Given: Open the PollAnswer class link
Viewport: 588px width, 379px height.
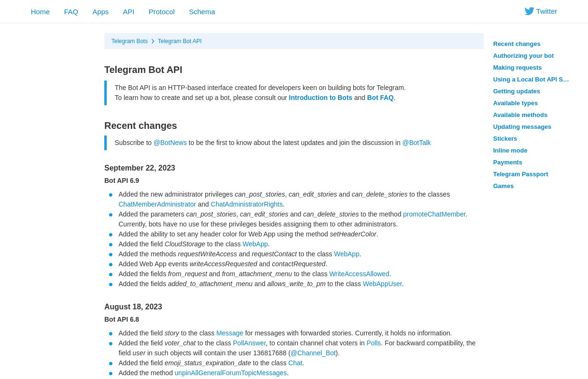Looking at the screenshot, I should (x=249, y=343).
